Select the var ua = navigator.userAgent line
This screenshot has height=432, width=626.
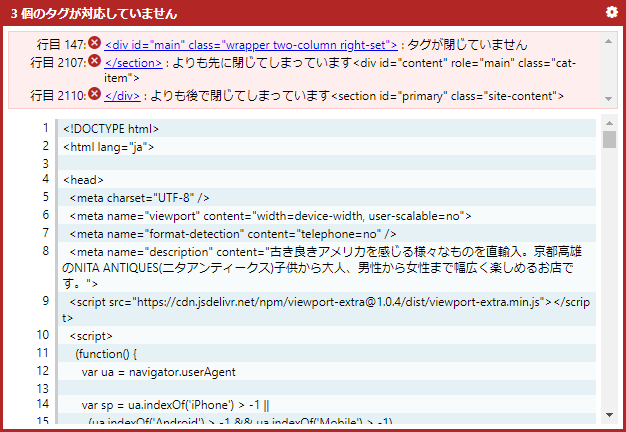(327, 372)
